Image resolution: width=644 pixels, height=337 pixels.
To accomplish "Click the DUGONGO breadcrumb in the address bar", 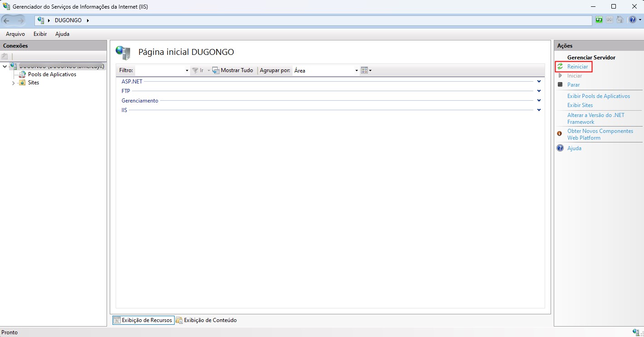I will coord(68,20).
